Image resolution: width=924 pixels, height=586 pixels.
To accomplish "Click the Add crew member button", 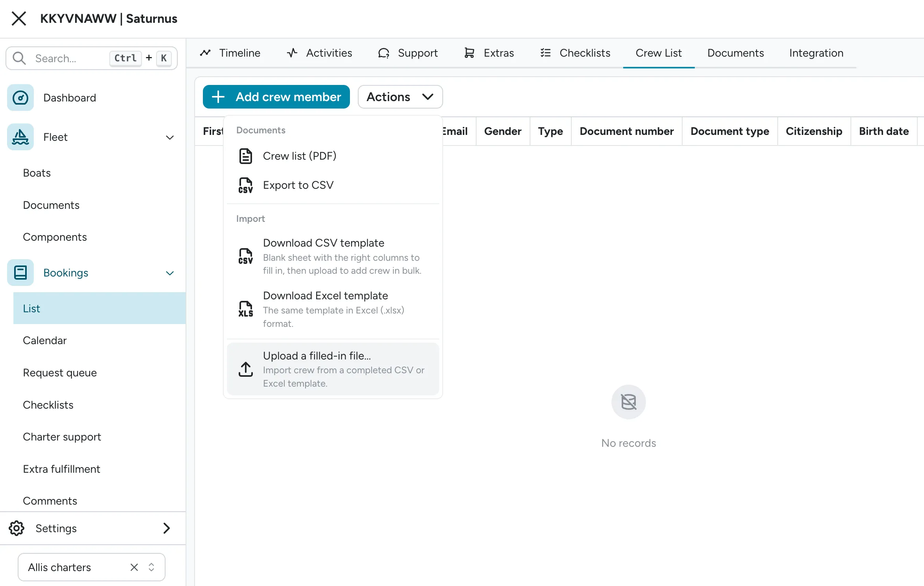I will click(276, 97).
